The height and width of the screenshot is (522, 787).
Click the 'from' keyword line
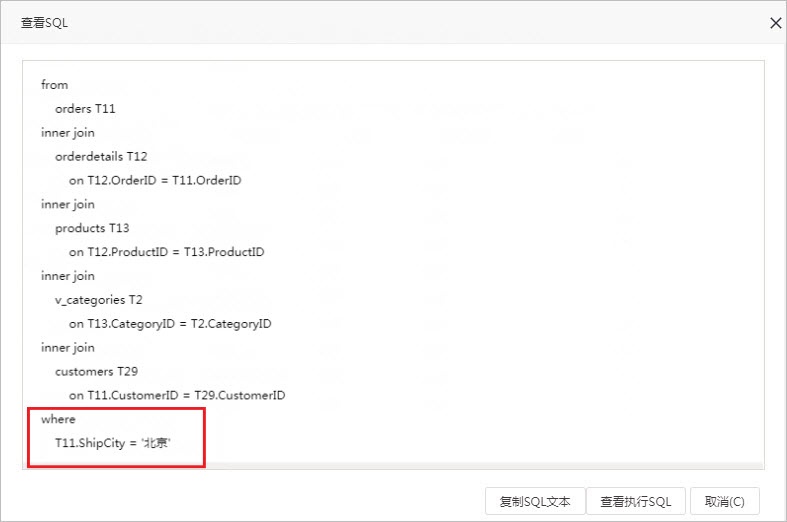54,85
